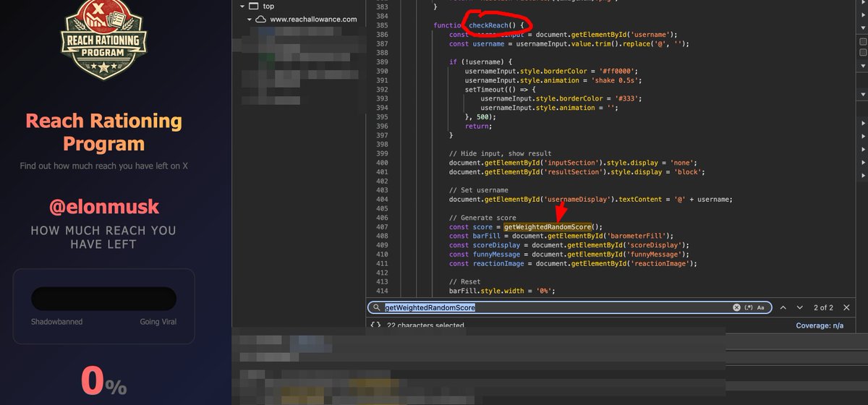Clear the search field with the X icon

click(737, 307)
